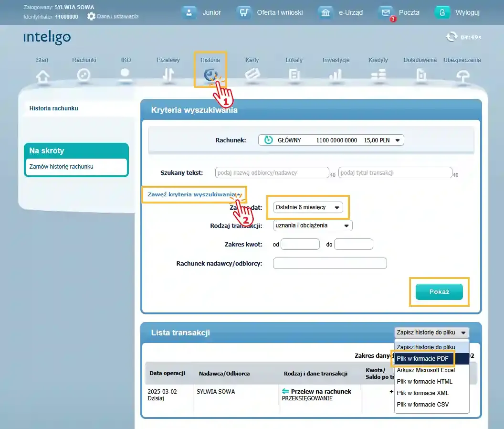Click the Inwestycje chart icon

(336, 75)
